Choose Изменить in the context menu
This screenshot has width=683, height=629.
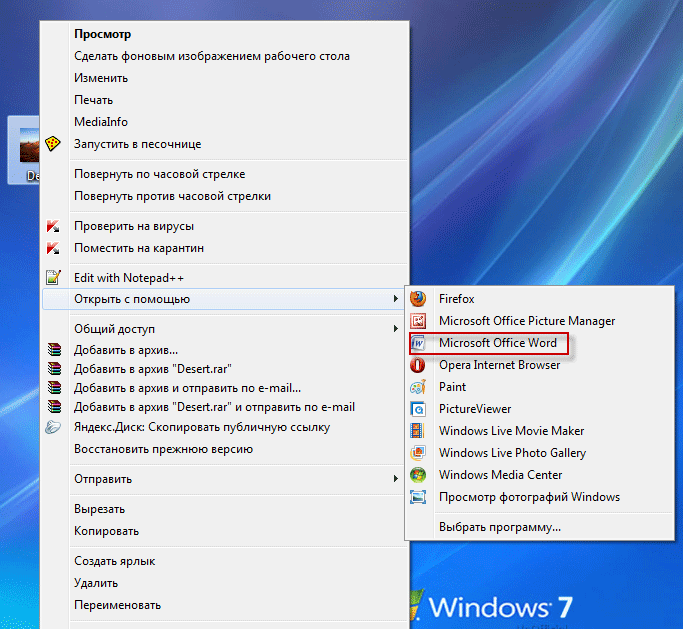tap(101, 78)
